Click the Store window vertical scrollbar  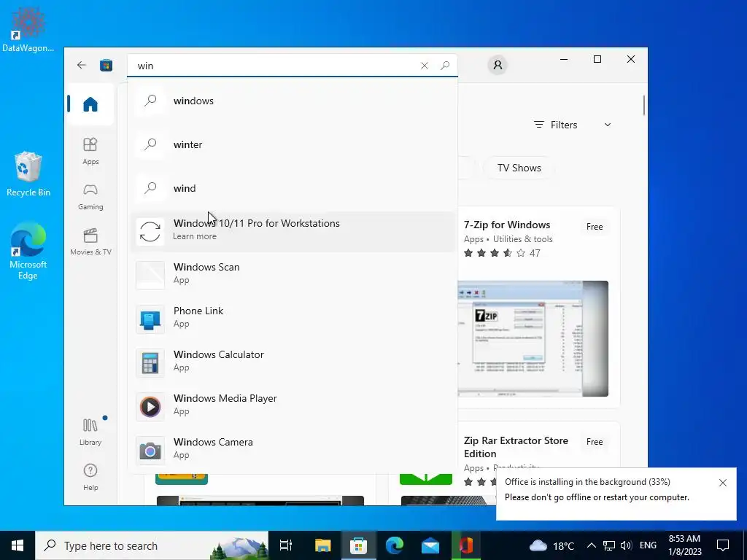pos(643,105)
